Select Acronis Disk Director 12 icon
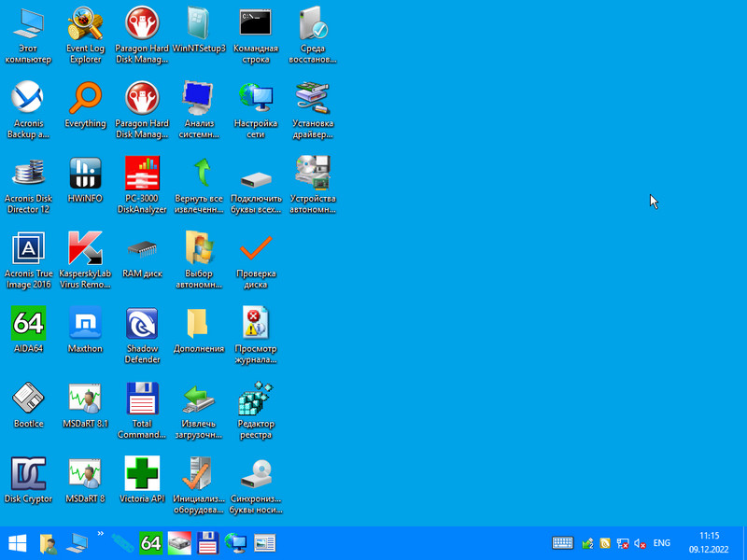The height and width of the screenshot is (560, 747). pyautogui.click(x=28, y=186)
